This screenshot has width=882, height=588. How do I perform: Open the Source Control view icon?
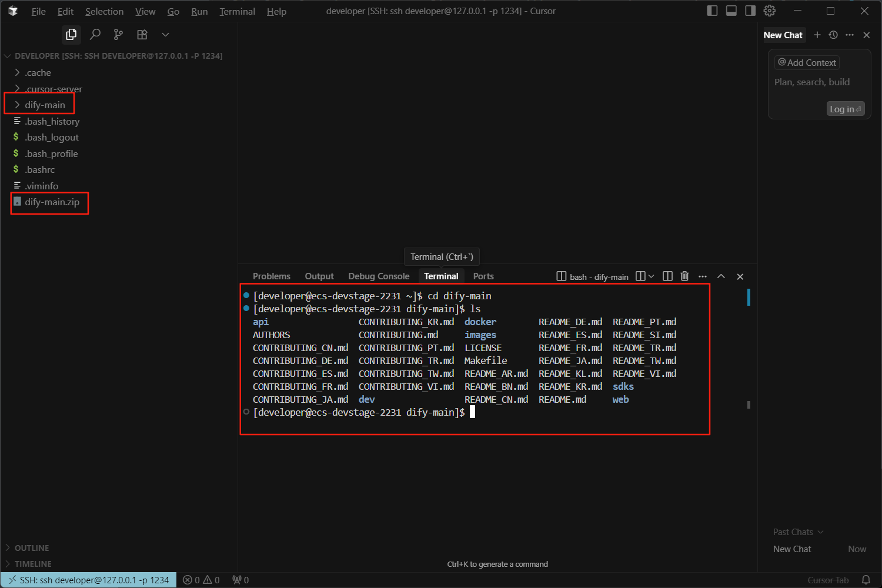pos(118,35)
